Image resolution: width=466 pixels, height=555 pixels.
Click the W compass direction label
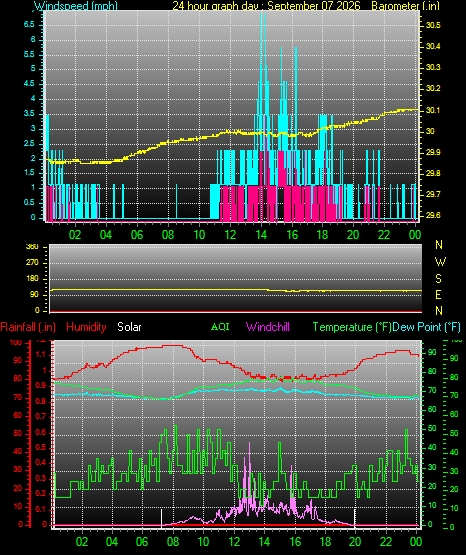440,262
